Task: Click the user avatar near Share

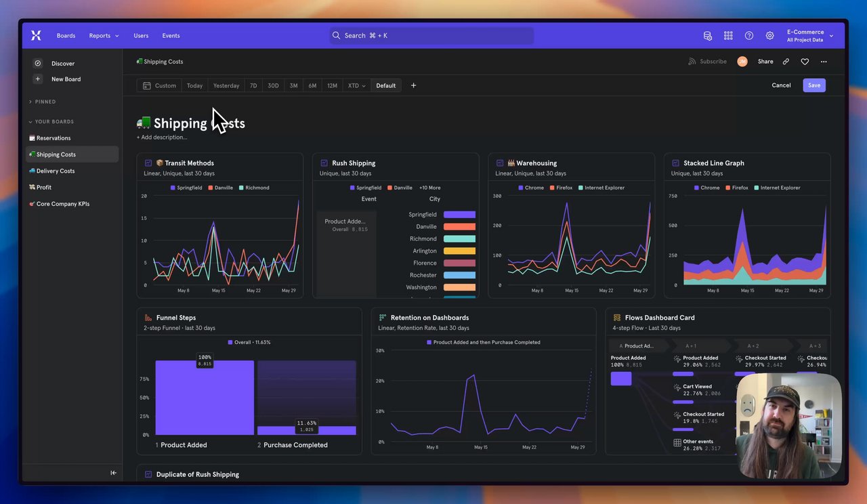Action: click(742, 61)
